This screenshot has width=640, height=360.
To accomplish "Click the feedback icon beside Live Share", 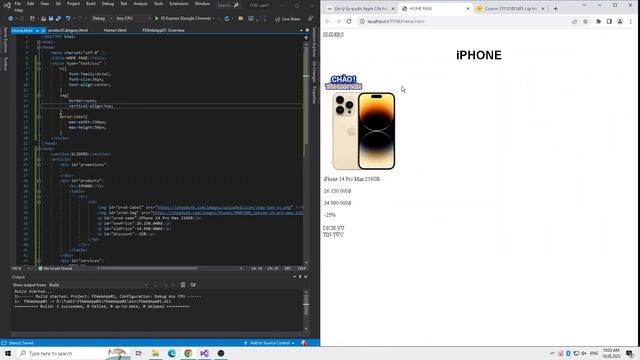I will 310,19.
